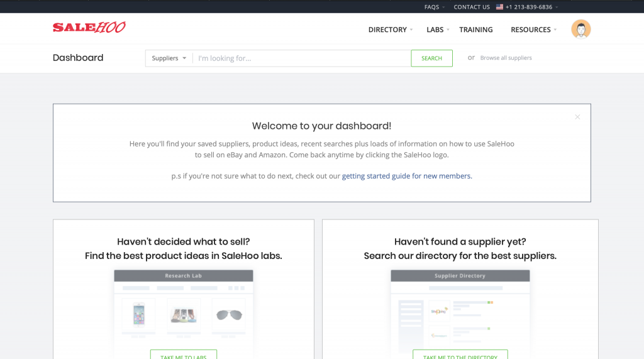The height and width of the screenshot is (359, 644).
Task: Open the Directory dropdown menu
Action: [x=391, y=30]
